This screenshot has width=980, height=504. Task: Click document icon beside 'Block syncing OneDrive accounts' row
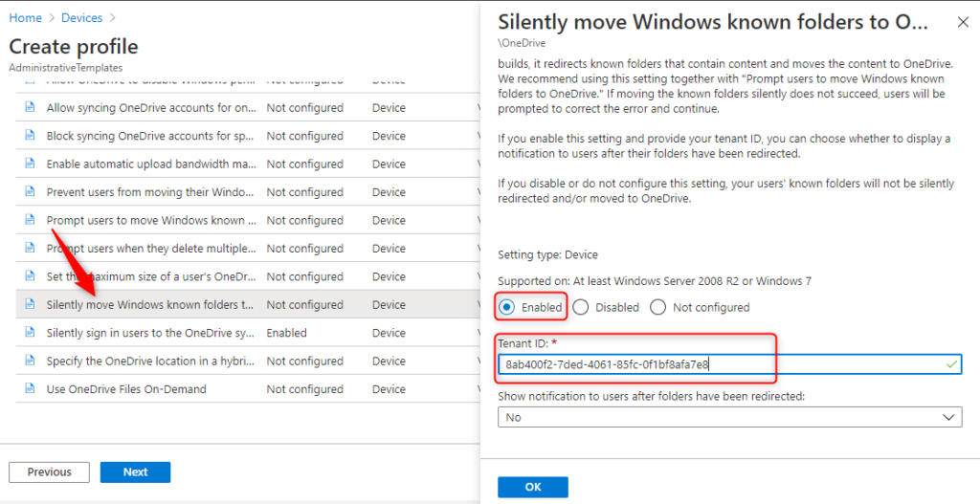point(30,135)
